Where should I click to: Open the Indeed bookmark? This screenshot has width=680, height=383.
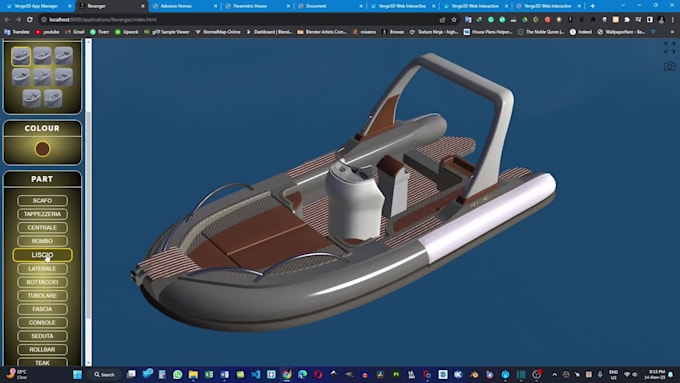click(581, 32)
